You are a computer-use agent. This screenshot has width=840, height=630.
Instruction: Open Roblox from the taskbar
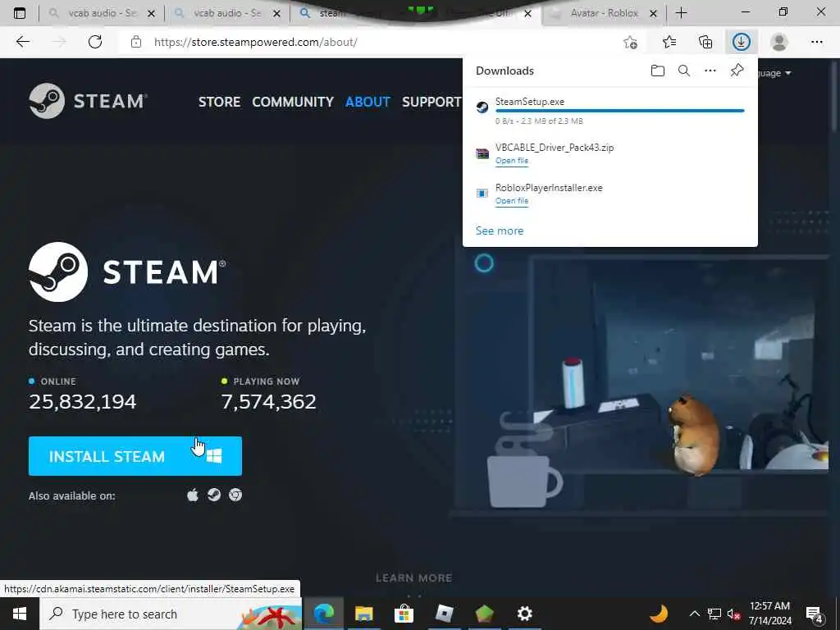tap(444, 614)
